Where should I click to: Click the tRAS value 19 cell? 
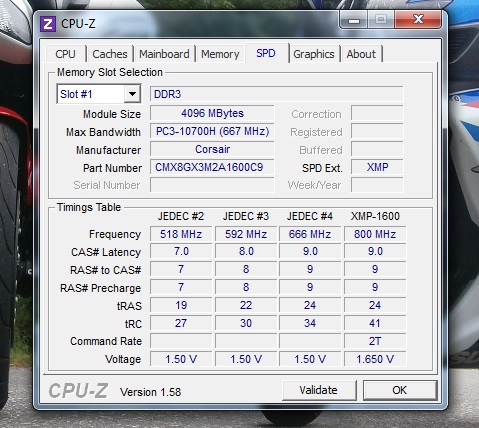(181, 305)
